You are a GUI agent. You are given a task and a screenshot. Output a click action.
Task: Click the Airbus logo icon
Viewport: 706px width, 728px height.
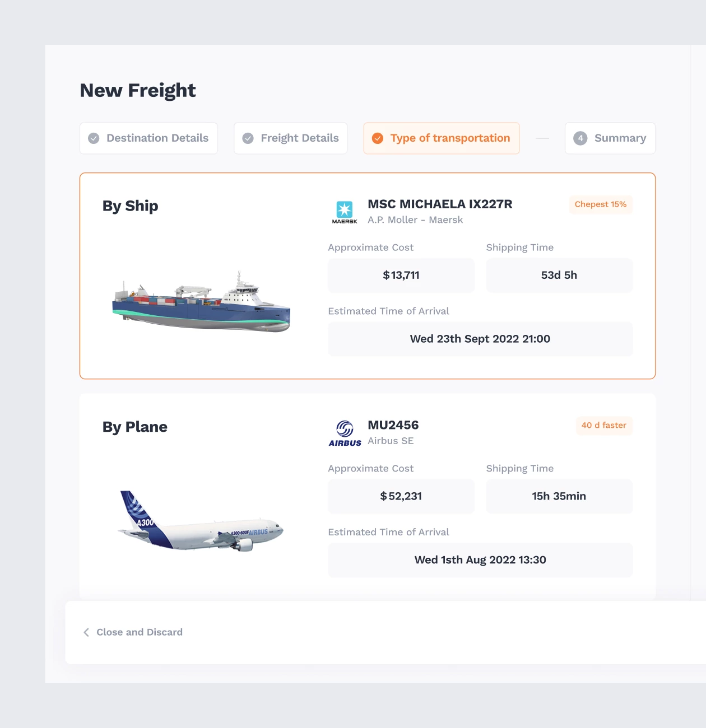(x=345, y=433)
